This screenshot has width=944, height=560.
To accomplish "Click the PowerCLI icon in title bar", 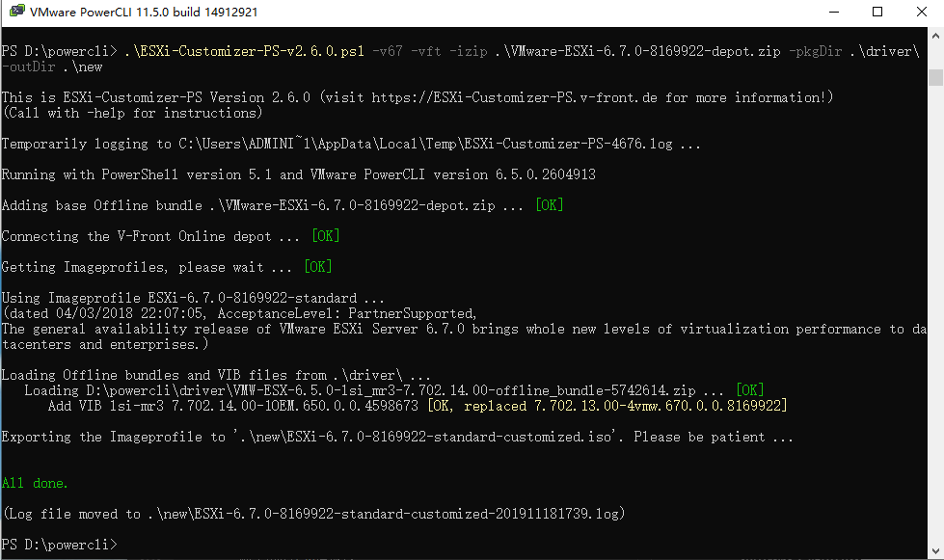I will pyautogui.click(x=16, y=12).
